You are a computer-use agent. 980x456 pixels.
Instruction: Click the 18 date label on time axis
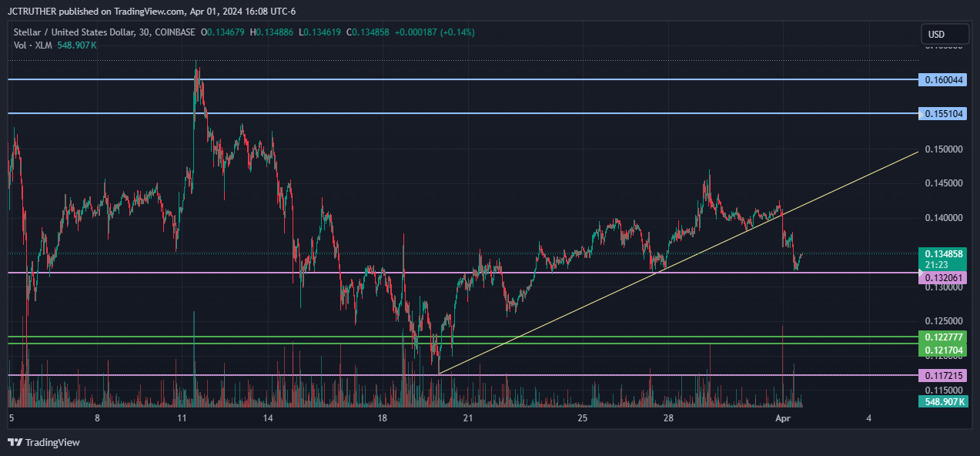click(x=383, y=418)
